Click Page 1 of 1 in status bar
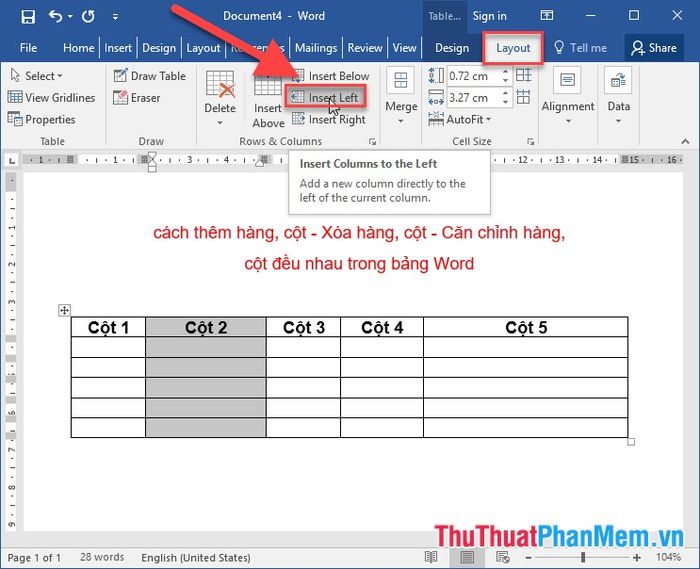The image size is (700, 569). [x=34, y=557]
